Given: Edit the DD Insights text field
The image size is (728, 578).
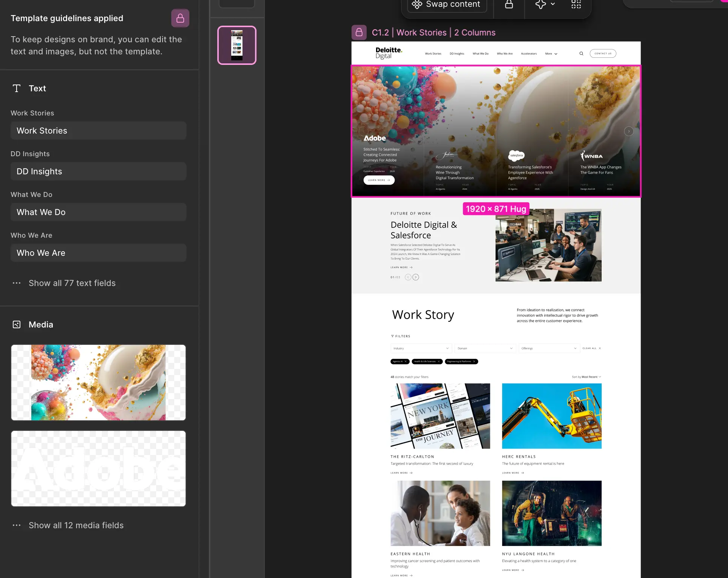Looking at the screenshot, I should [98, 171].
